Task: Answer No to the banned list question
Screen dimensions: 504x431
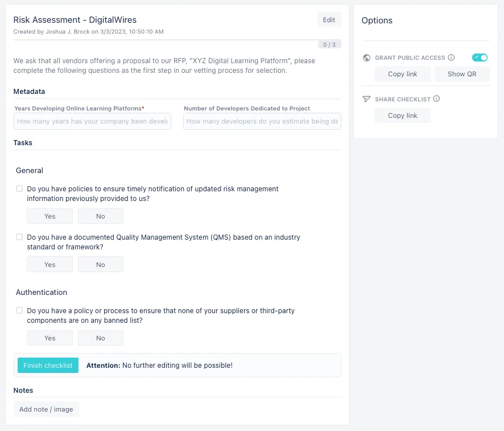Action: (x=101, y=338)
